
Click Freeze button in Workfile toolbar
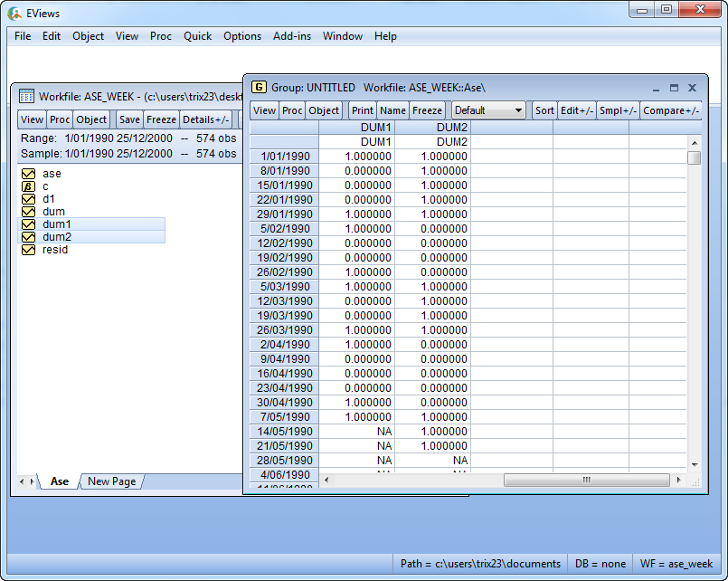point(161,119)
